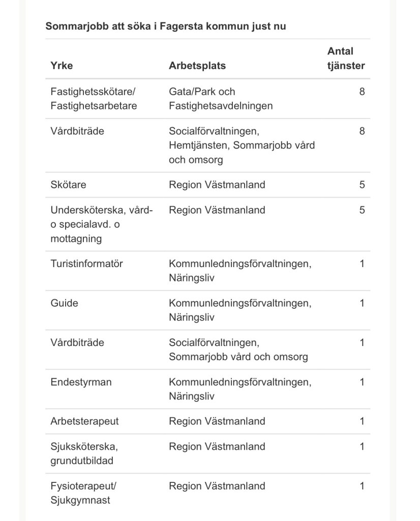Click the "Sommarjobb att söka i Fagersta kommun" heading

166,26
